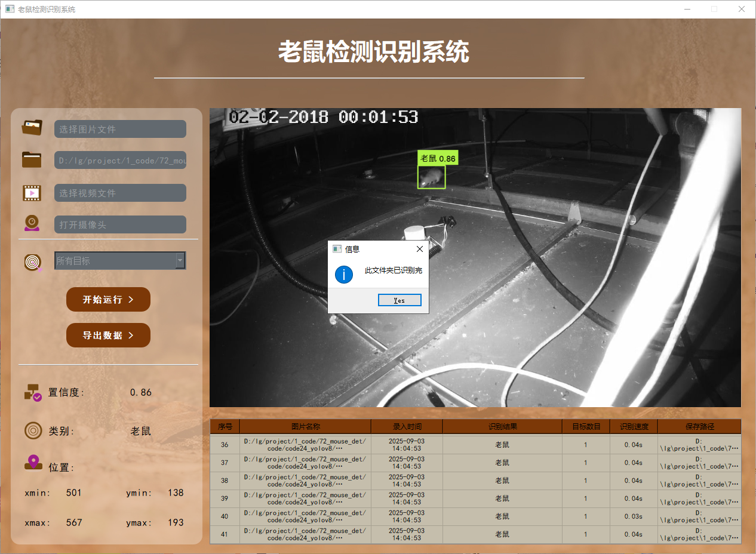
Task: Click the location pin icon next to 位置
Action: (33, 463)
